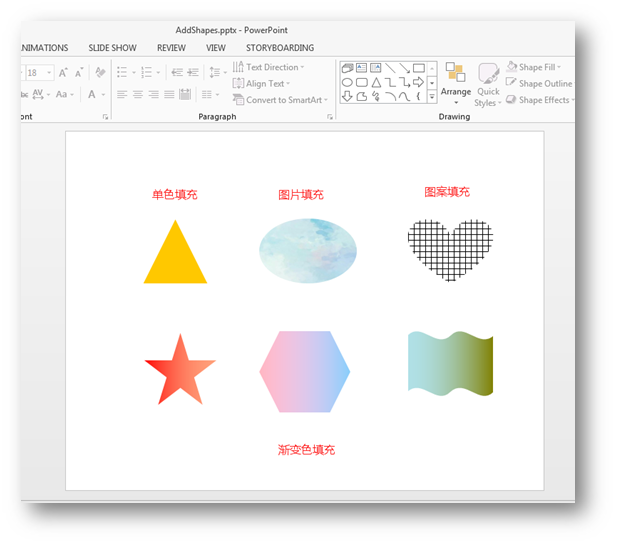
Task: Click the Clear All Formatting eraser icon
Action: click(100, 72)
